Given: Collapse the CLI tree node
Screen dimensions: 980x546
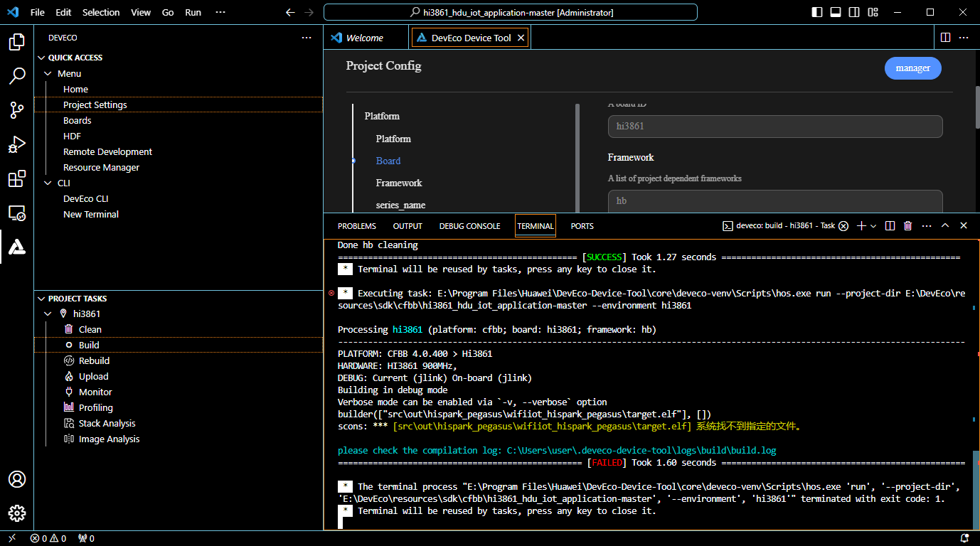Looking at the screenshot, I should 48,183.
